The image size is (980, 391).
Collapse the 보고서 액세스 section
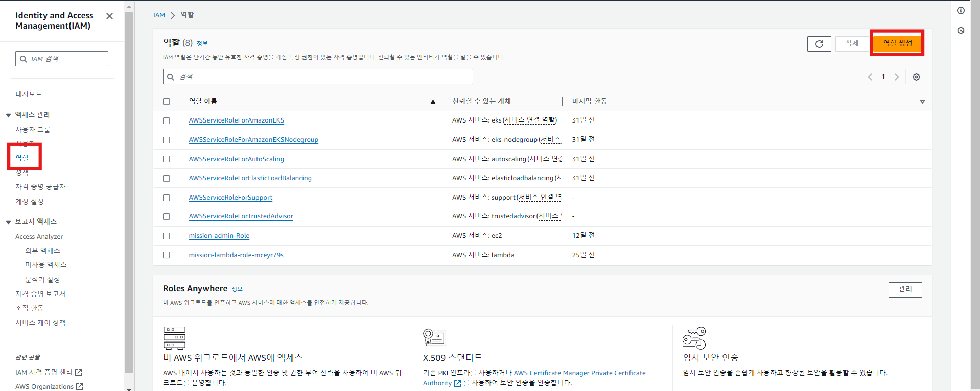pos(8,222)
